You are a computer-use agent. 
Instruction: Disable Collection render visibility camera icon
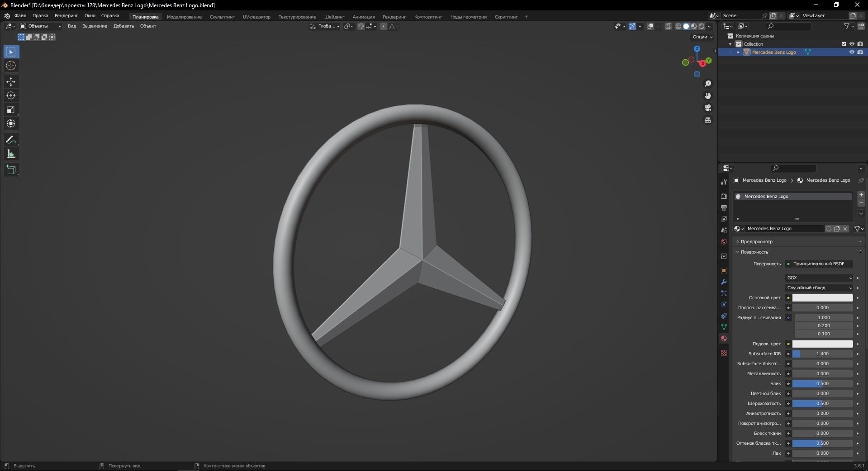[x=861, y=44]
